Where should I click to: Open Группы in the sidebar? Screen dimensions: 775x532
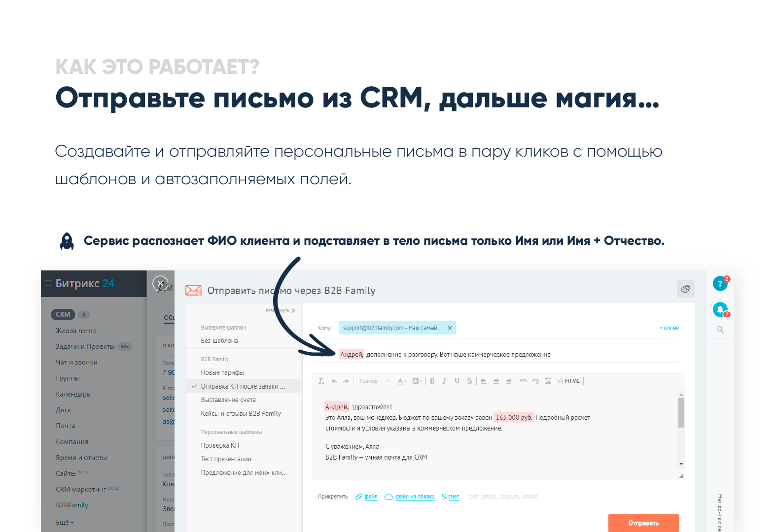click(x=68, y=378)
